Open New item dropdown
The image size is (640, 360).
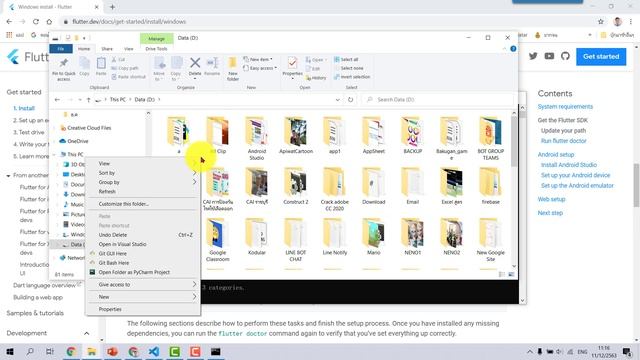click(x=258, y=60)
